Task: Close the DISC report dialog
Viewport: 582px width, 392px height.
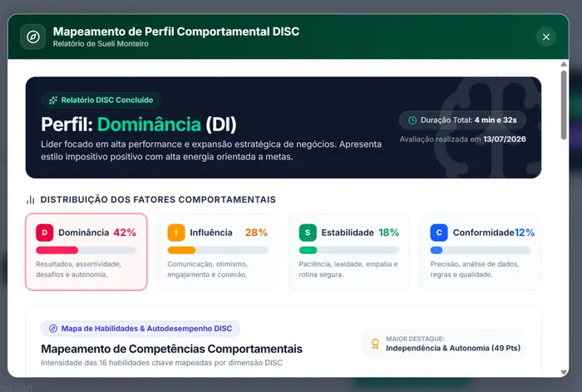Action: (x=545, y=37)
